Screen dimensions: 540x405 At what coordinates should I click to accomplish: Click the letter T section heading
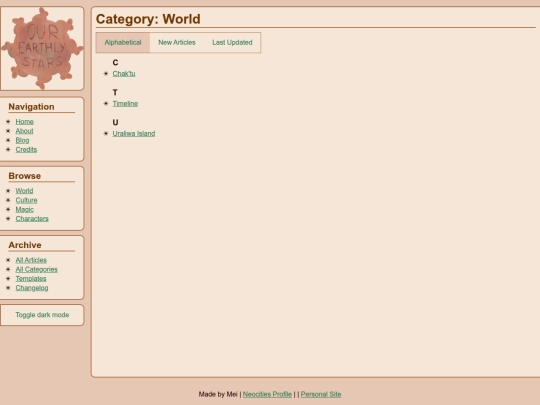(115, 93)
